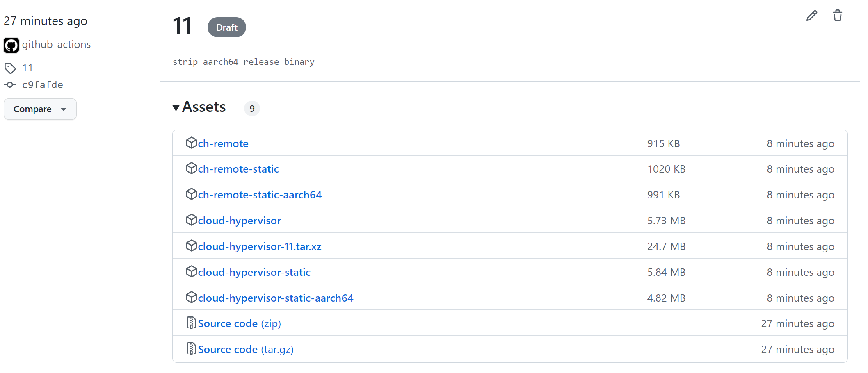
Task: Click the zip file icon for Source code
Action: pos(191,323)
